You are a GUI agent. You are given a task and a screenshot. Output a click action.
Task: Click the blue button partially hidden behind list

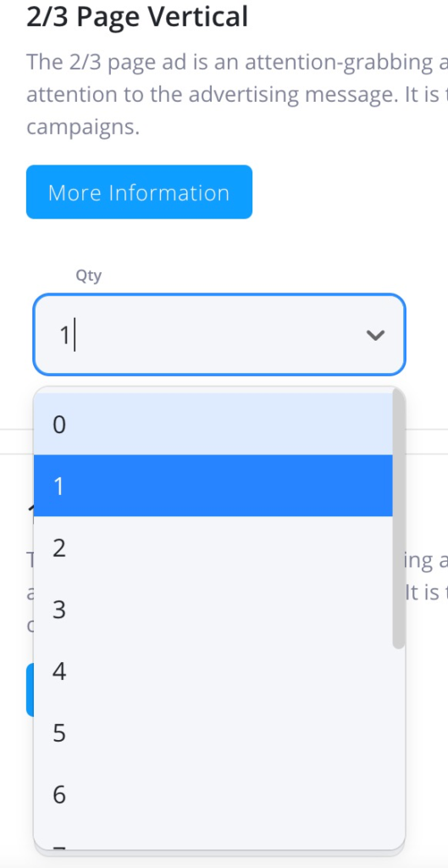click(x=30, y=689)
